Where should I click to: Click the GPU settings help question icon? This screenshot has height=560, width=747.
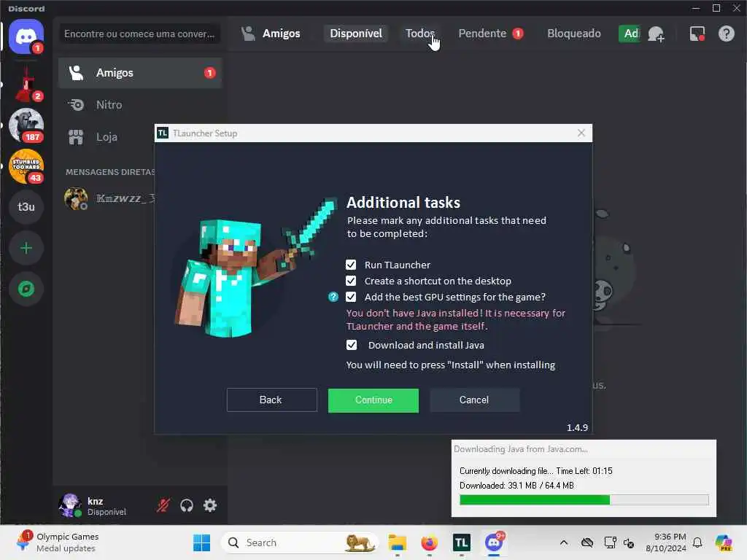click(333, 297)
